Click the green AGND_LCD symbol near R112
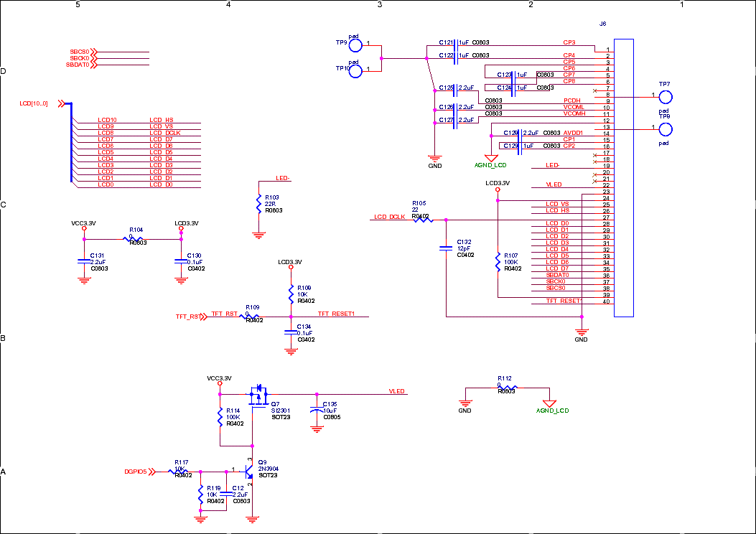This screenshot has height=534, width=756. (x=549, y=405)
